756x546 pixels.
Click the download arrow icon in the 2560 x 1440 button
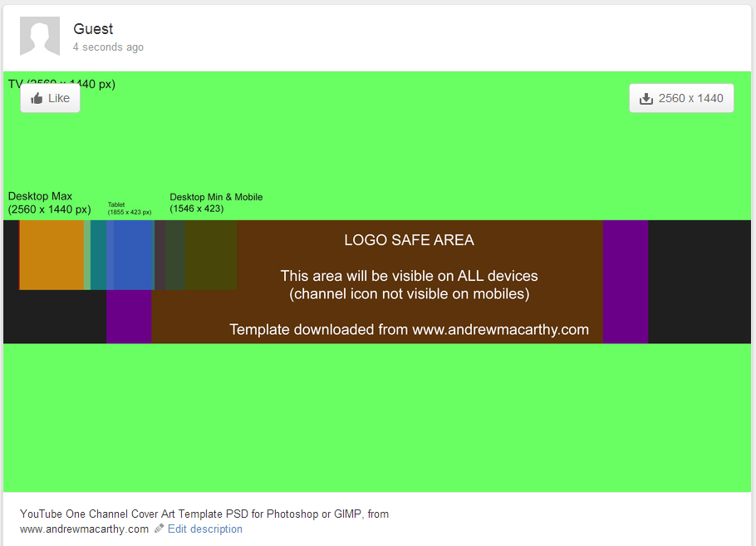(x=646, y=97)
